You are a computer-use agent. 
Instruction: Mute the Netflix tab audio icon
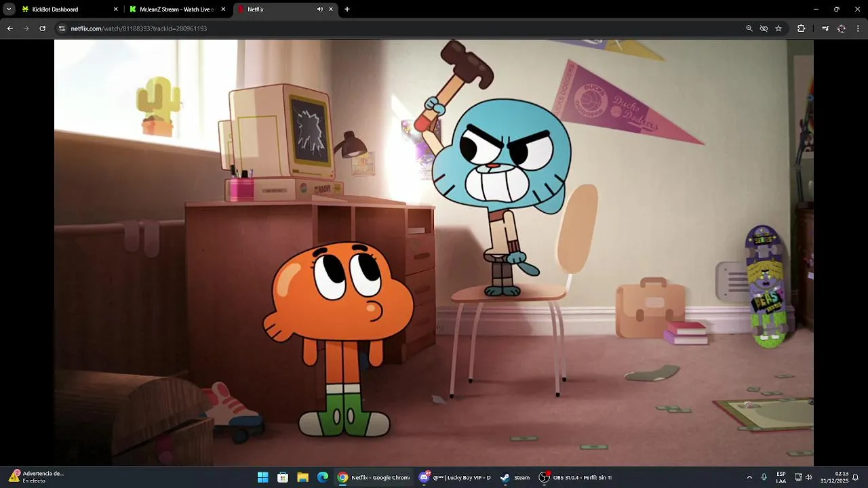point(320,9)
